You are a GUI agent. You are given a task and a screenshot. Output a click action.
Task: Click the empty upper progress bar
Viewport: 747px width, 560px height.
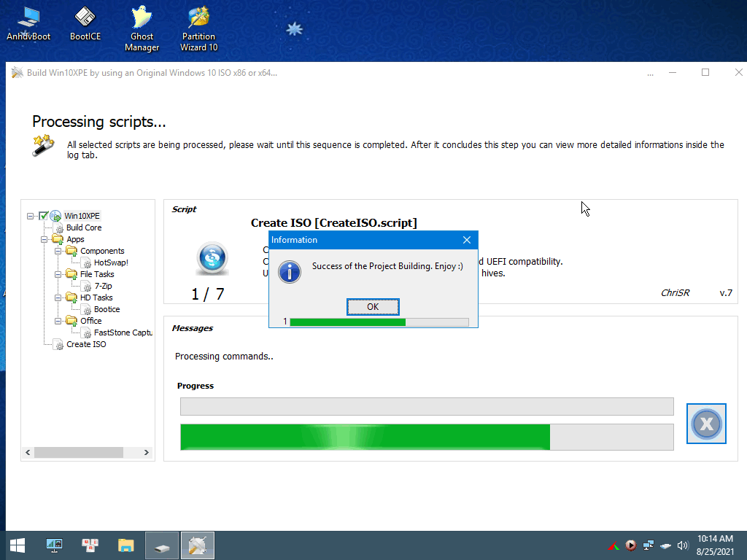tap(427, 407)
